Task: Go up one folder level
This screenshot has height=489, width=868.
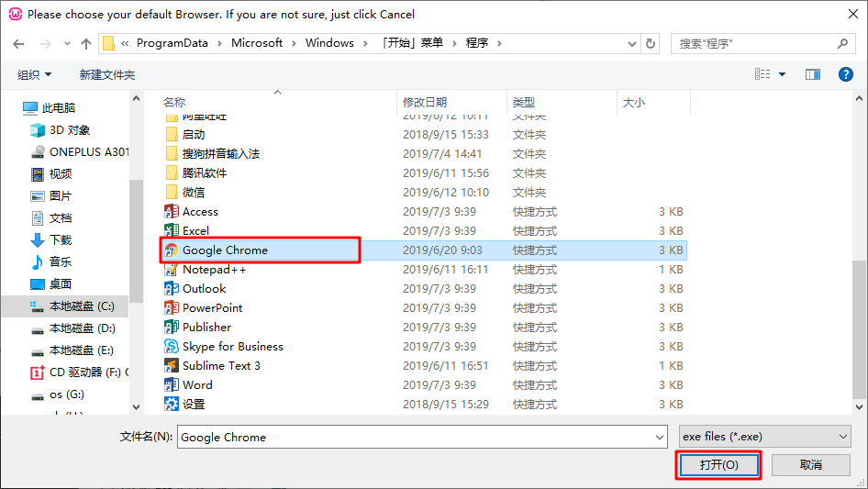Action: (x=86, y=44)
